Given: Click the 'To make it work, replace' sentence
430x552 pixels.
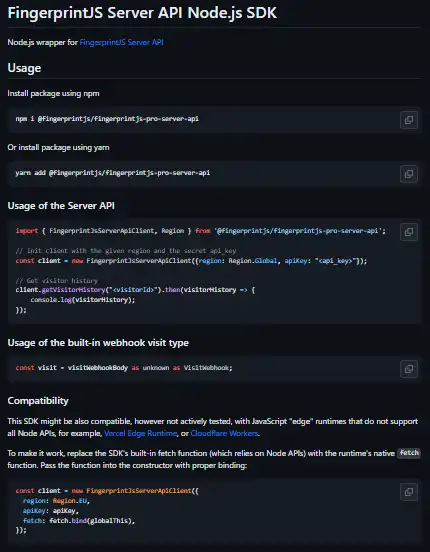Looking at the screenshot, I should pos(214,459).
